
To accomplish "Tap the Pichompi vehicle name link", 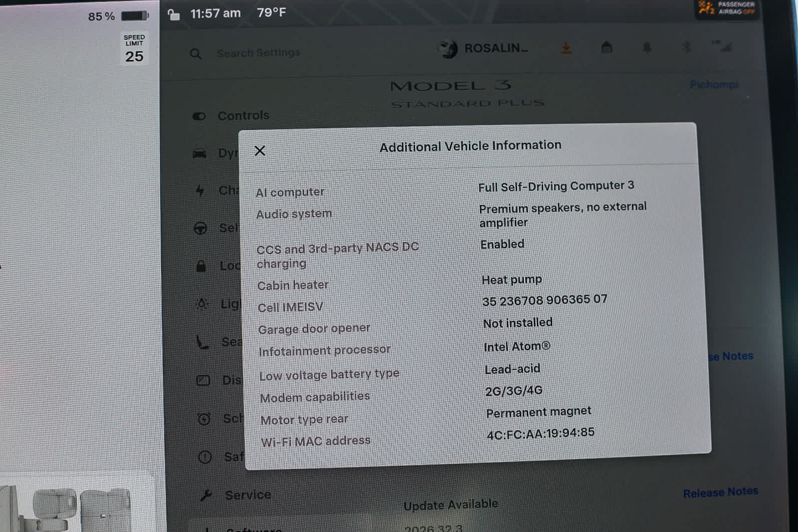I will tap(714, 84).
